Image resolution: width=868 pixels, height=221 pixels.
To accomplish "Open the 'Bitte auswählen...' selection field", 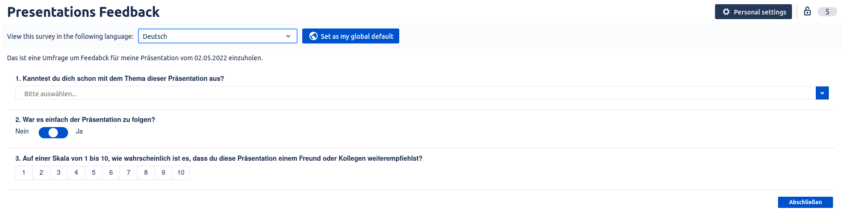I will (x=415, y=93).
